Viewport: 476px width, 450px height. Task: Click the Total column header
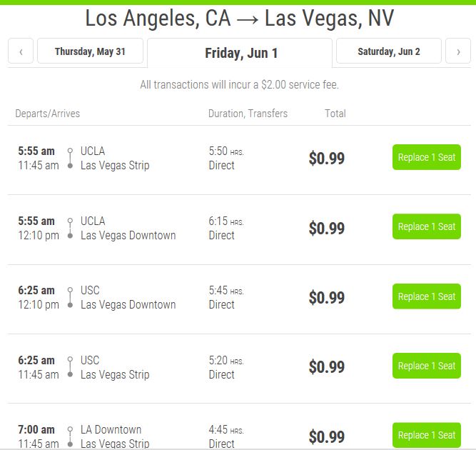(335, 114)
